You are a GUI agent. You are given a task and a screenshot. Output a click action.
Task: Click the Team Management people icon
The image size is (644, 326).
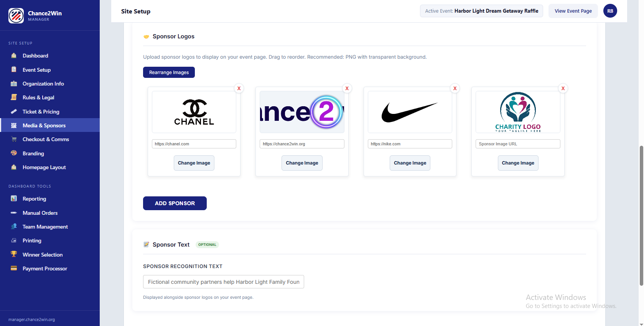pyautogui.click(x=14, y=226)
